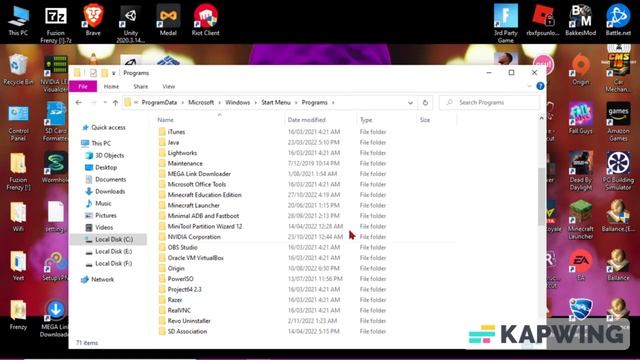The width and height of the screenshot is (640, 360).
Task: Open the 3rd Party Game desktop icon
Action: pos(506,23)
